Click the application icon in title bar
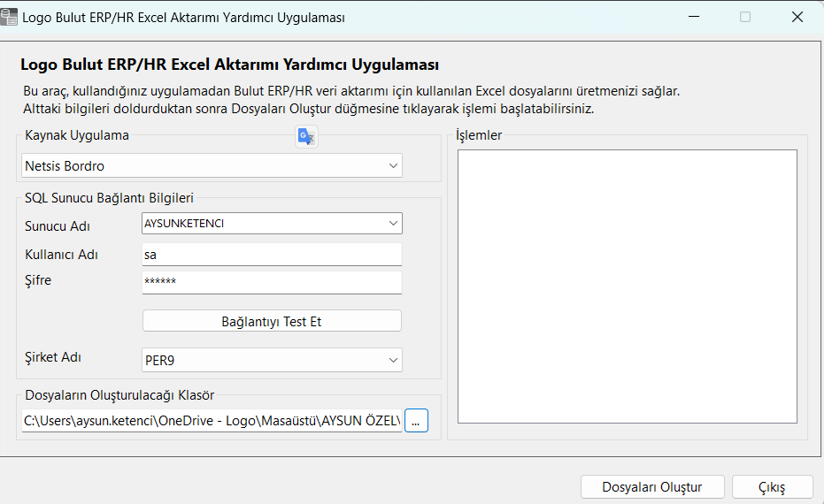Viewport: 824px width, 504px height. [12, 17]
